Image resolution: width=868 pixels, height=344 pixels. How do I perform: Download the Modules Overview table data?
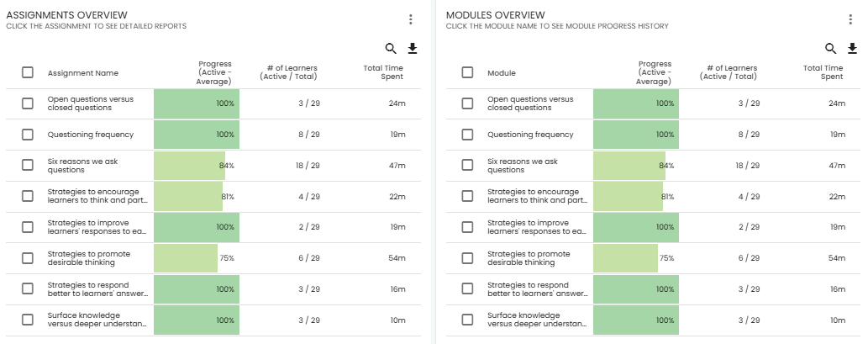point(851,49)
